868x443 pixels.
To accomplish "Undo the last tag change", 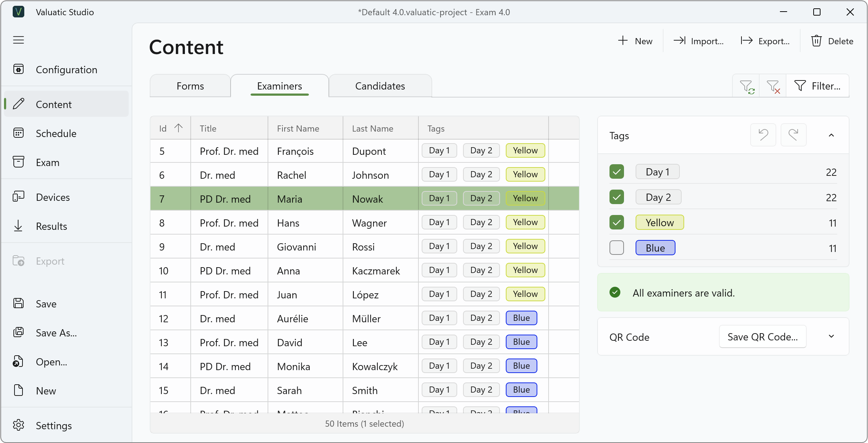I will 763,135.
